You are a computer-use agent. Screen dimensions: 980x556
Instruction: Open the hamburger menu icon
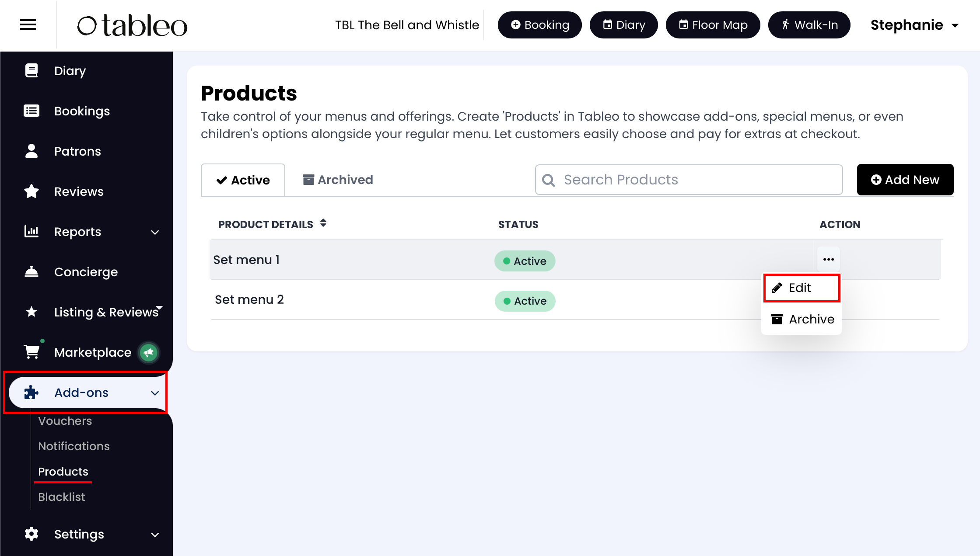28,25
